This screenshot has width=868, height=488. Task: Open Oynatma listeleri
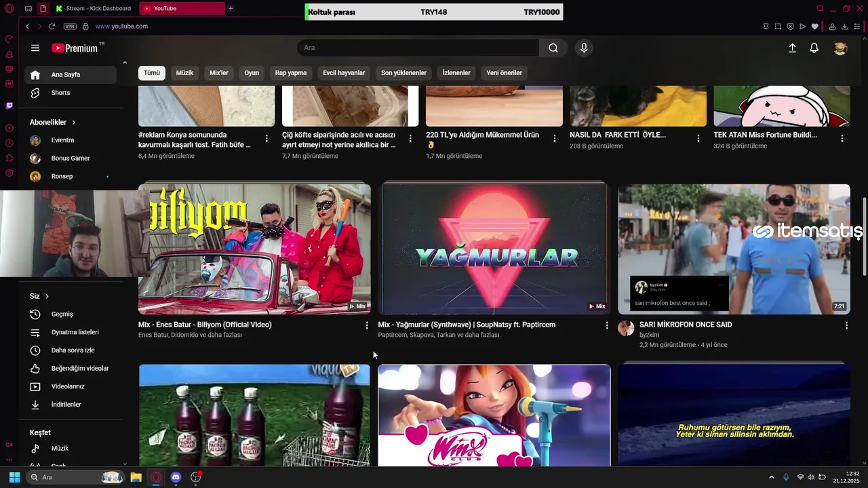pyautogui.click(x=71, y=332)
